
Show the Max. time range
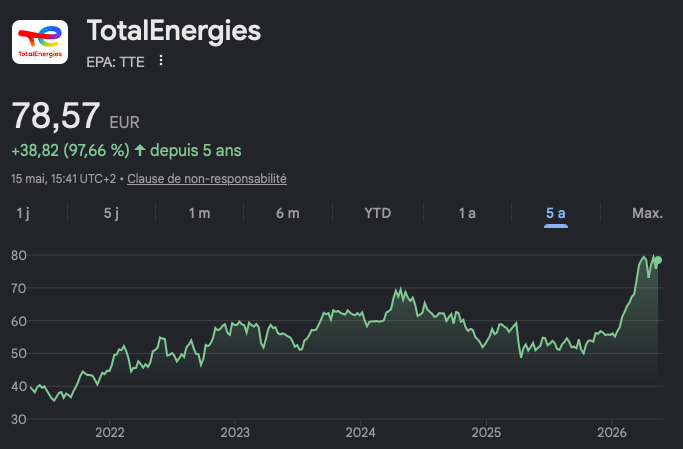[647, 213]
